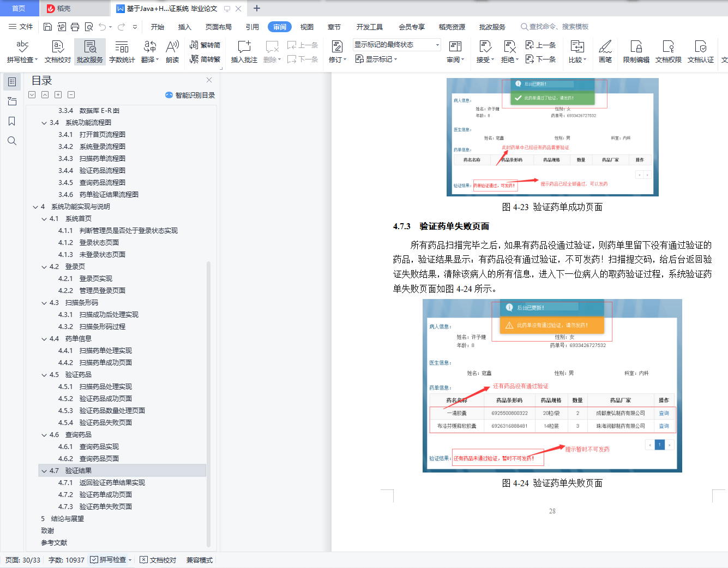728x568 pixels.
Task: Toggle 修订 track changes button
Action: click(338, 52)
